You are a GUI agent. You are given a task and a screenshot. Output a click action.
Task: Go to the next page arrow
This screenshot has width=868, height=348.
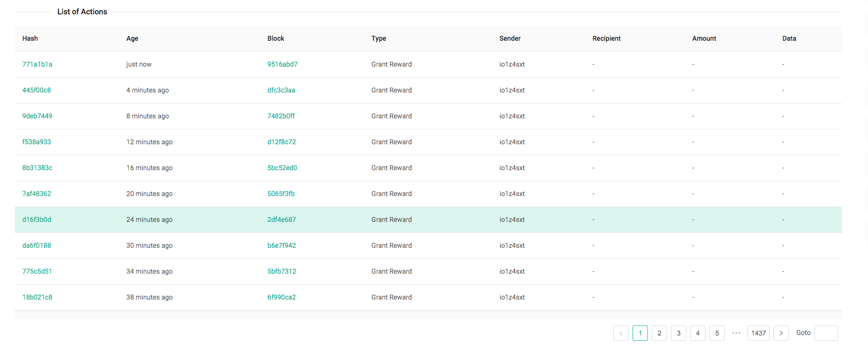781,333
